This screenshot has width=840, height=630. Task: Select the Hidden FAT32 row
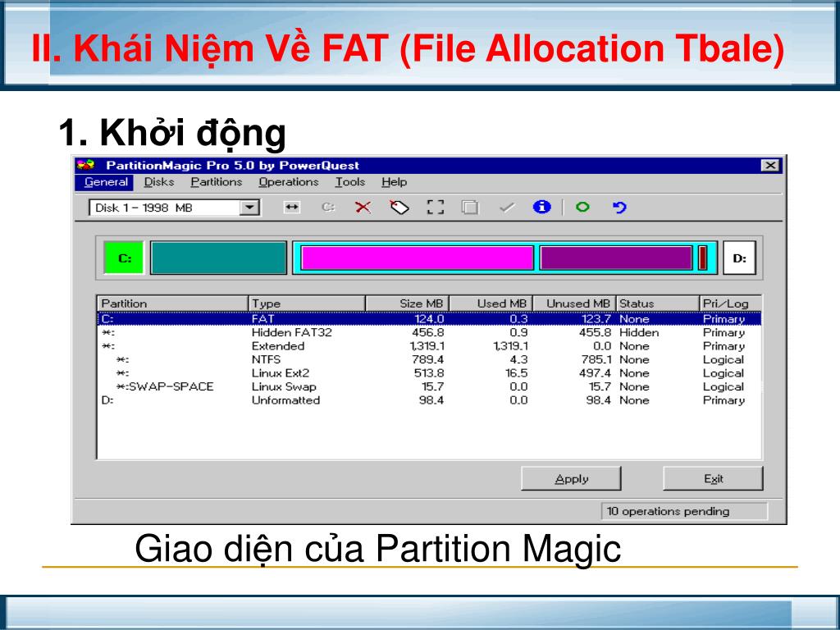point(429,332)
